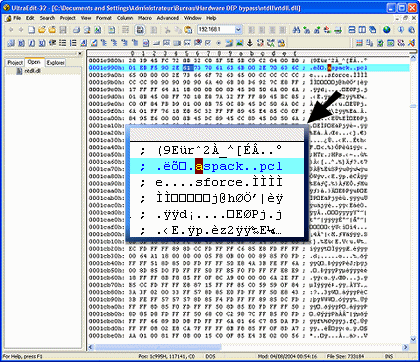The width and height of the screenshot is (420, 362).
Task: Click the Print icon in toolbar
Action: pyautogui.click(x=76, y=30)
